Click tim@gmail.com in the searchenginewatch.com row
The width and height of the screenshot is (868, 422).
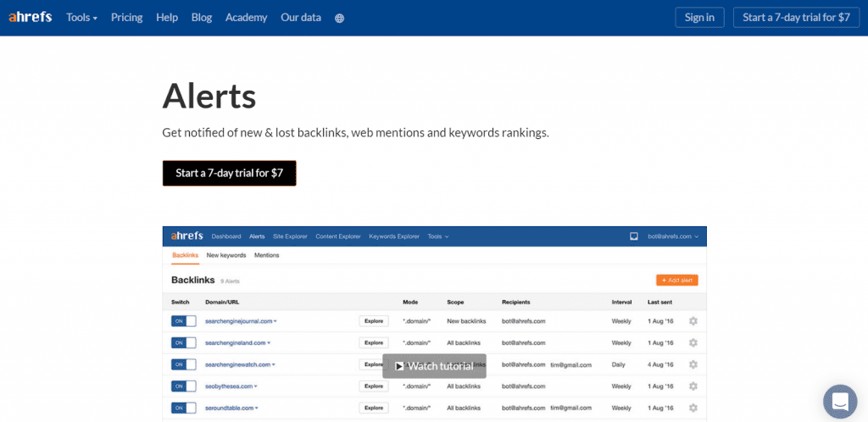[x=570, y=364]
